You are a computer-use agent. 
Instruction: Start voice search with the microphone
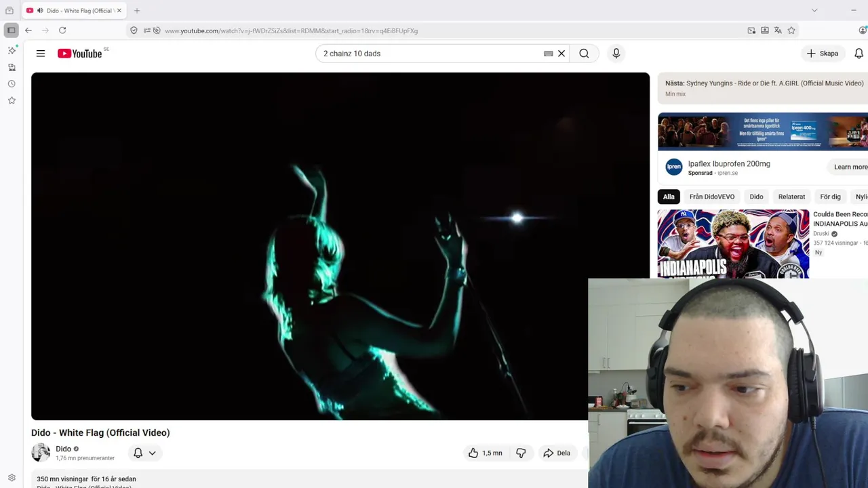[616, 54]
